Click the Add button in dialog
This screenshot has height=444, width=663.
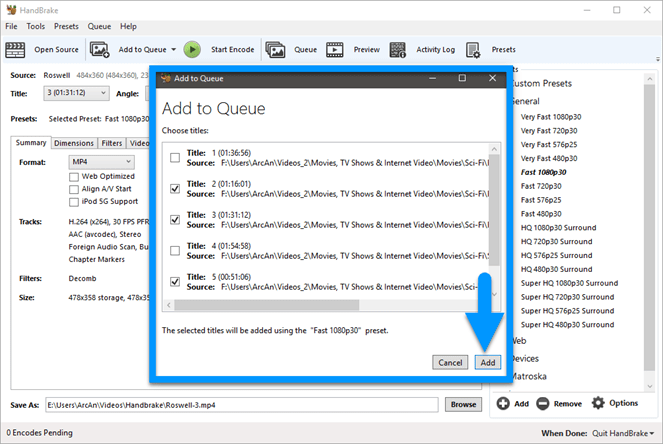coord(488,362)
